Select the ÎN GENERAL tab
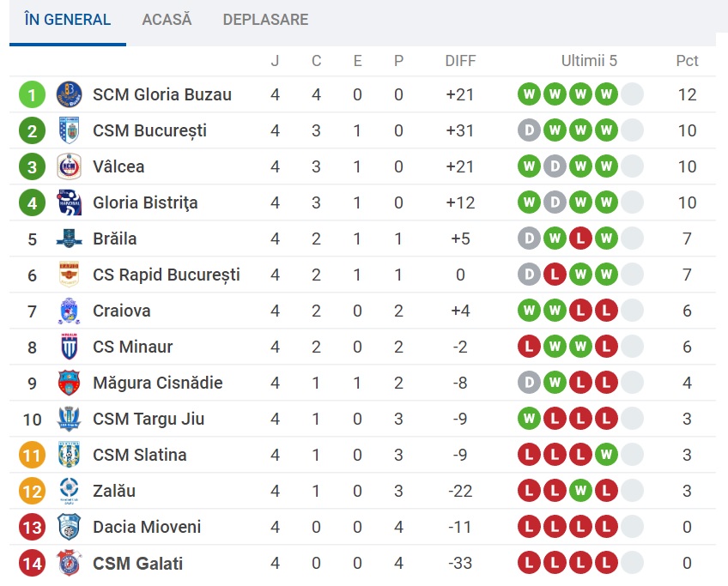This screenshot has height=586, width=728. coord(68,20)
